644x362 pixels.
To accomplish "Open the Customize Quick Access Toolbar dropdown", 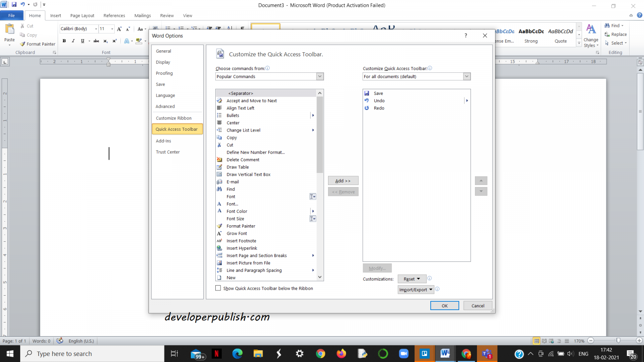I will (x=466, y=76).
